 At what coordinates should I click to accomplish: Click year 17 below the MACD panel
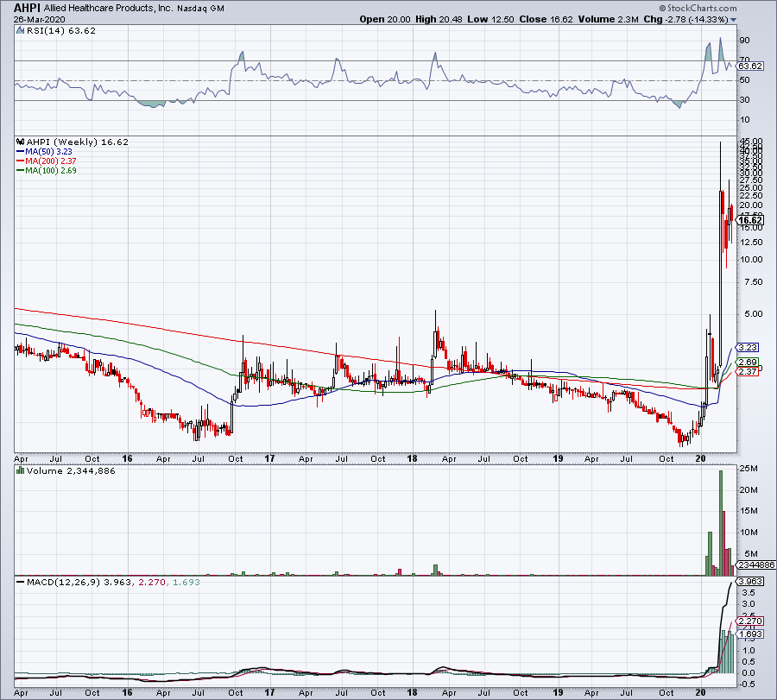pyautogui.click(x=269, y=692)
